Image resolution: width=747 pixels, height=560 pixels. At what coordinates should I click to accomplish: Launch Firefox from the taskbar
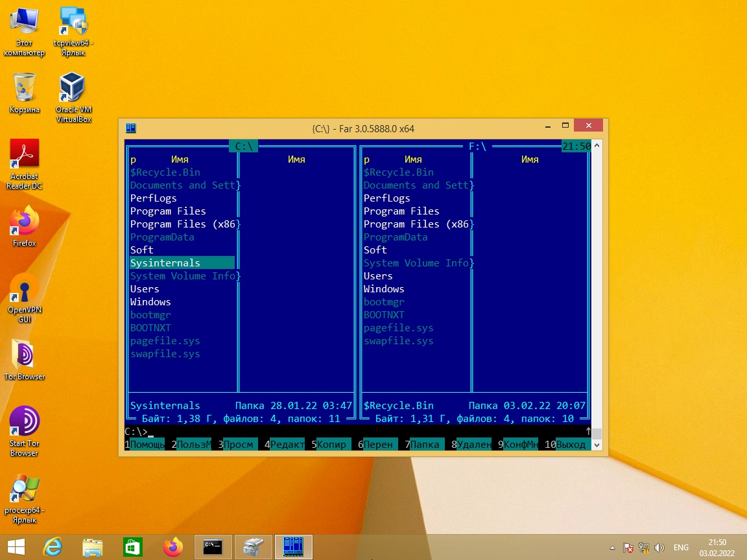[x=173, y=547]
